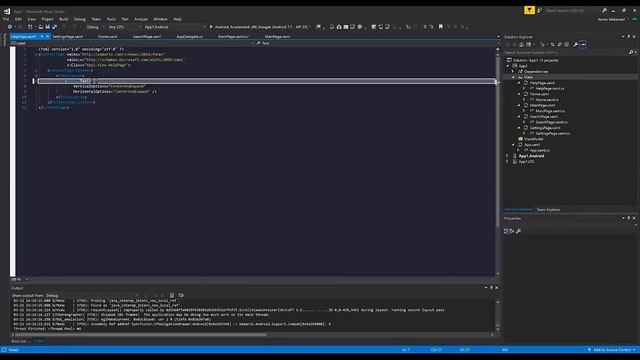
Task: Click the Error List tab
Action: click(19, 341)
